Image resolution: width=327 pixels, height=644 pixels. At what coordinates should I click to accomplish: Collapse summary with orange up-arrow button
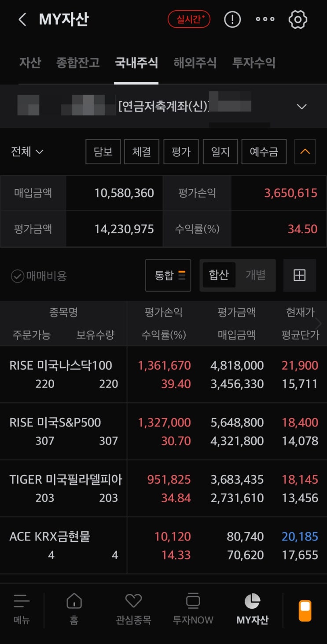305,151
